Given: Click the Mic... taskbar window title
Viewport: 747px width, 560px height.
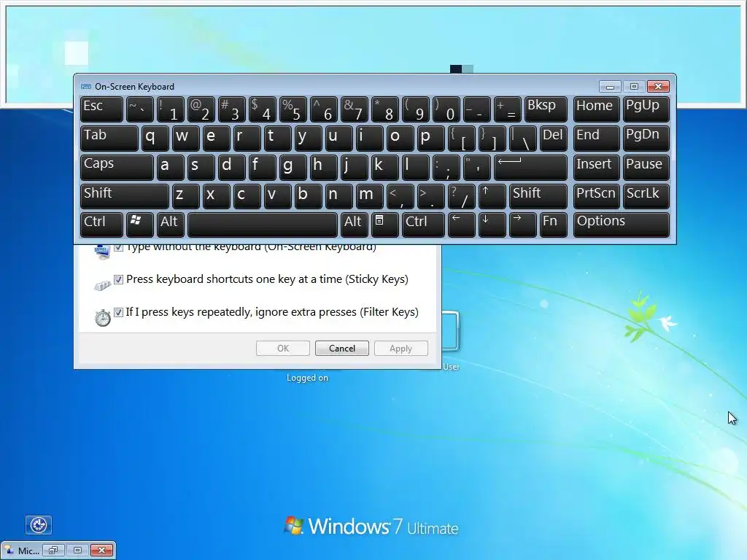Looking at the screenshot, I should 28,551.
